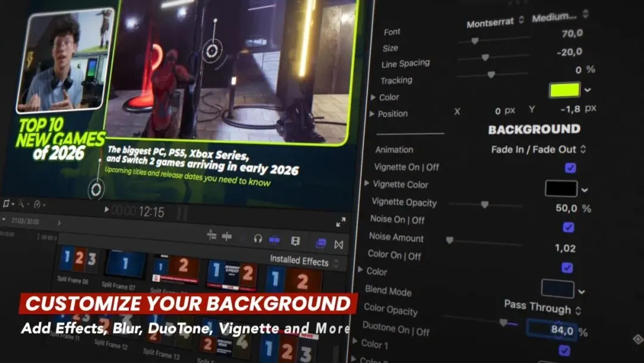Click the slider beside the 50,0 % value

tap(485, 205)
